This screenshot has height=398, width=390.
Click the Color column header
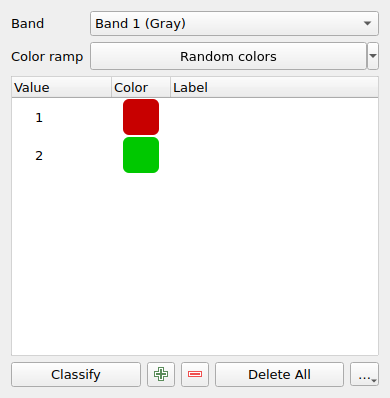click(141, 87)
